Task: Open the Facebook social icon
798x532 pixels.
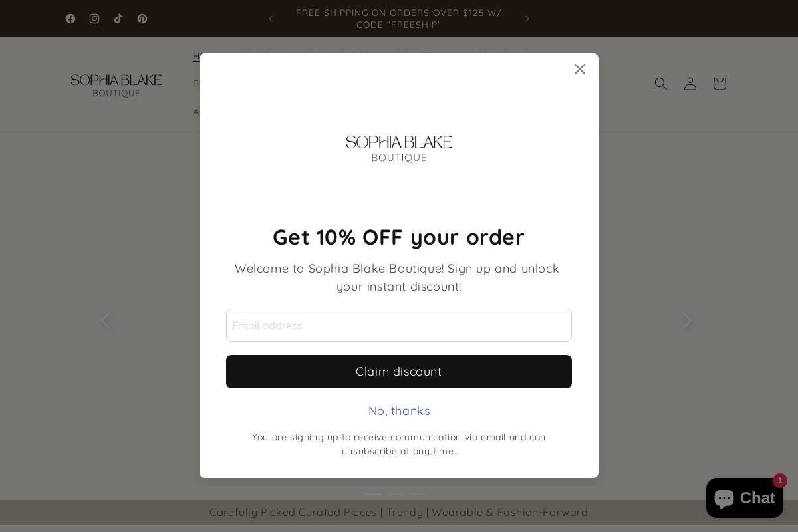Action: (x=70, y=19)
